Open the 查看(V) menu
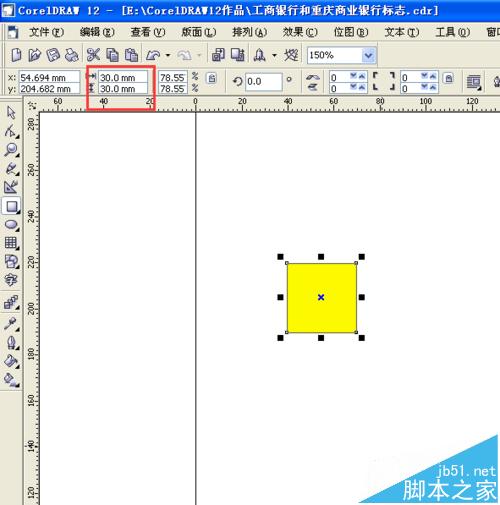Viewport: 500px width, 505px height. tap(148, 32)
